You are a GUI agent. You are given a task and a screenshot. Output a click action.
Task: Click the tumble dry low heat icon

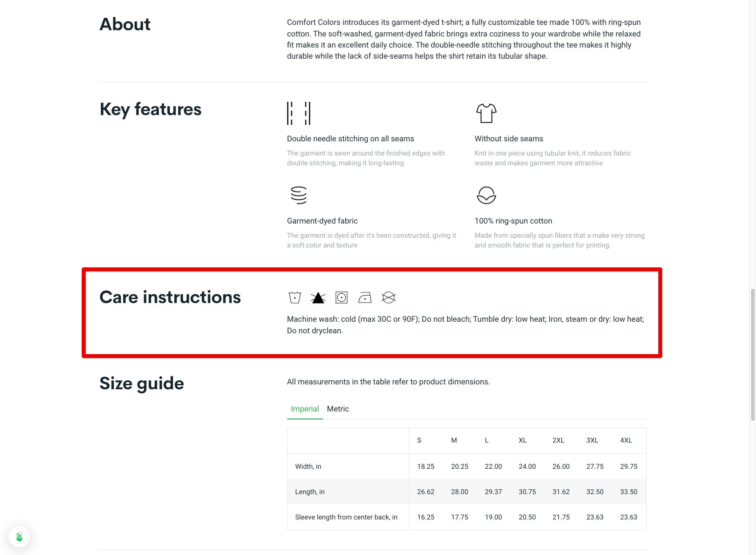pos(341,297)
